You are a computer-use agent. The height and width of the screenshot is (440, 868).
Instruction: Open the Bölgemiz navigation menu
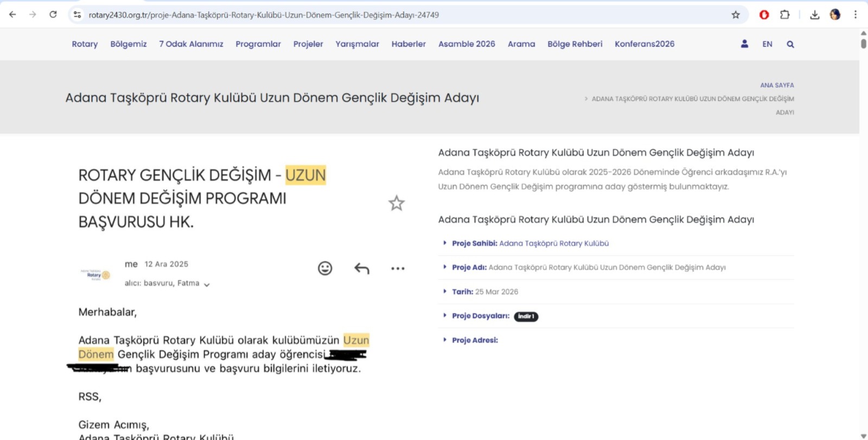point(129,44)
